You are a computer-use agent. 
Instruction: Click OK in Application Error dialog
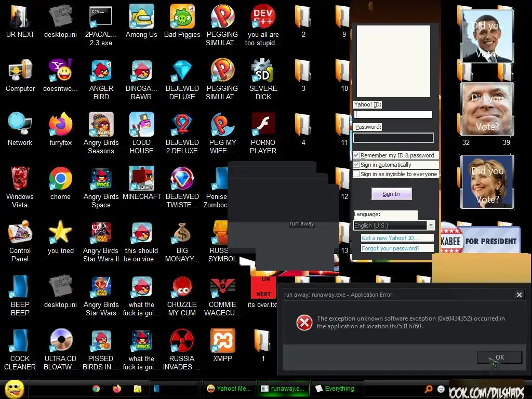pyautogui.click(x=499, y=357)
